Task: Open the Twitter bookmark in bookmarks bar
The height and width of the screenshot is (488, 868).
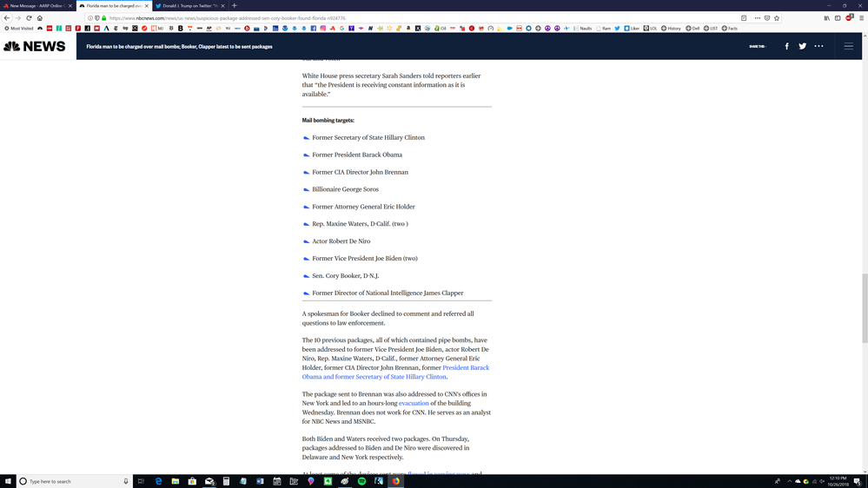Action: click(x=617, y=28)
